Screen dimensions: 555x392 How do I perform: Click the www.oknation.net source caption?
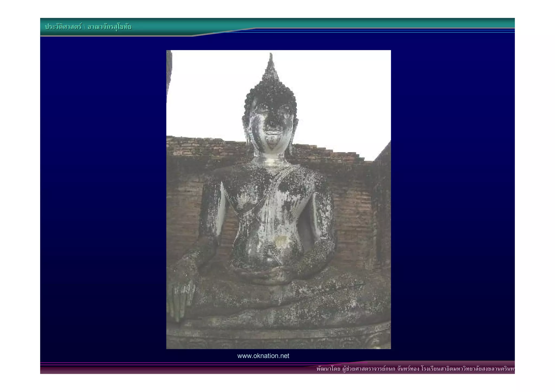[263, 356]
